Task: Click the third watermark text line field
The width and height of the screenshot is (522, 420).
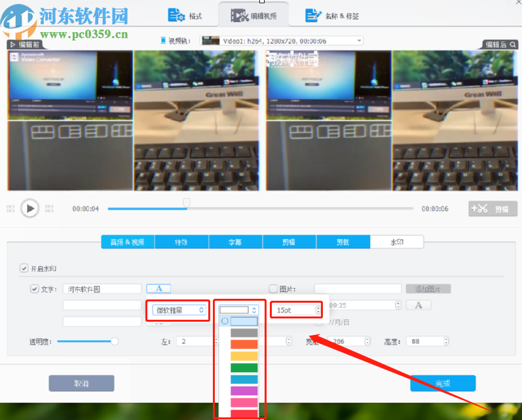Action: (x=102, y=322)
